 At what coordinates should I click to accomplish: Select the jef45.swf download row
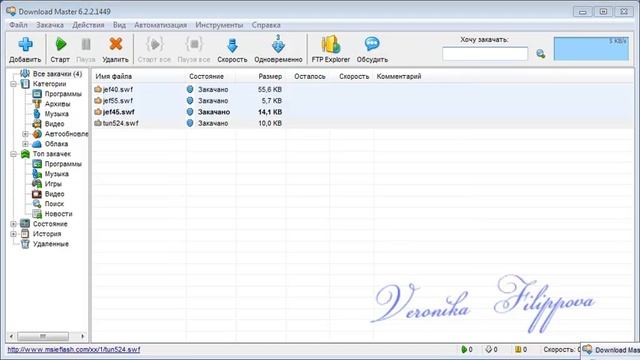362,112
